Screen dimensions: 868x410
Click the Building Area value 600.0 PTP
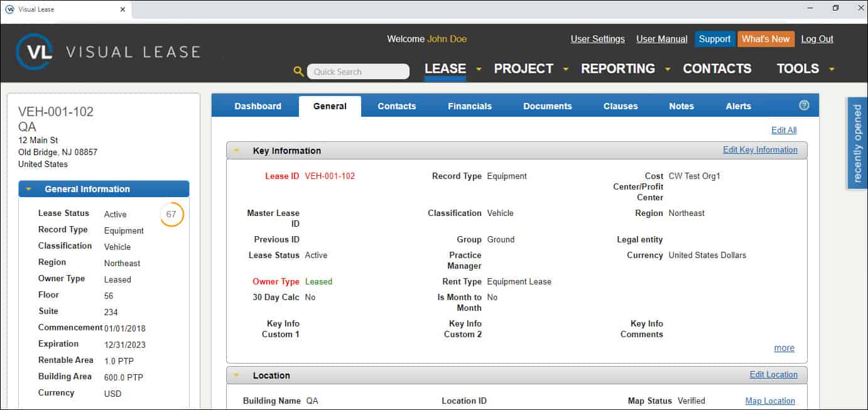[x=124, y=377]
